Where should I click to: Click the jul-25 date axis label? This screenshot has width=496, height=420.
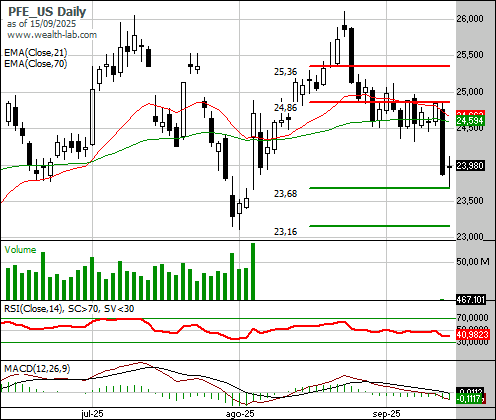(x=92, y=414)
